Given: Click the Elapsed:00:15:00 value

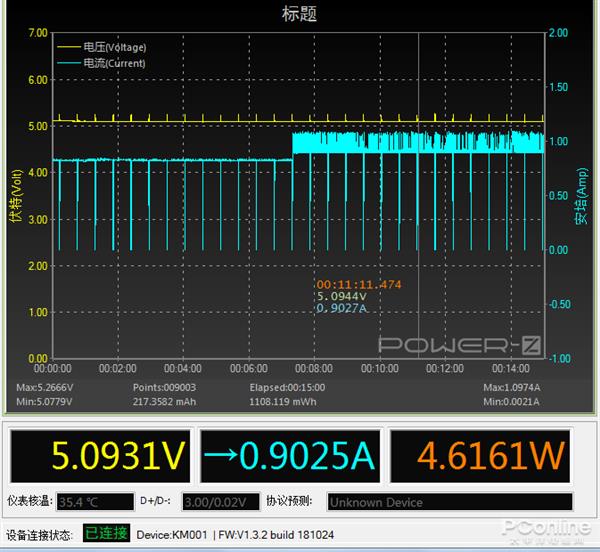Looking at the screenshot, I should pos(287,388).
